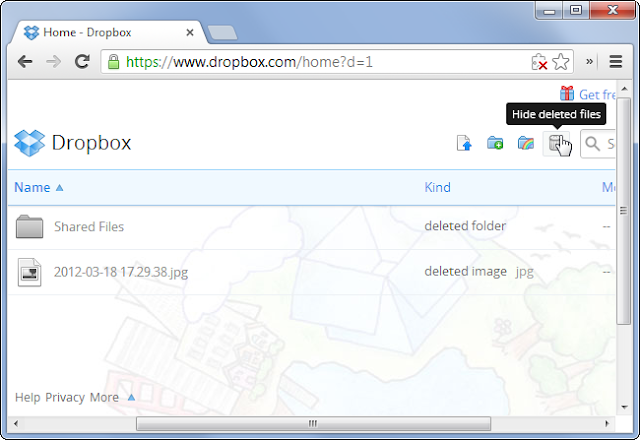Image resolution: width=640 pixels, height=440 pixels.
Task: Click the horizontal scrollbar right arrow
Action: point(607,423)
